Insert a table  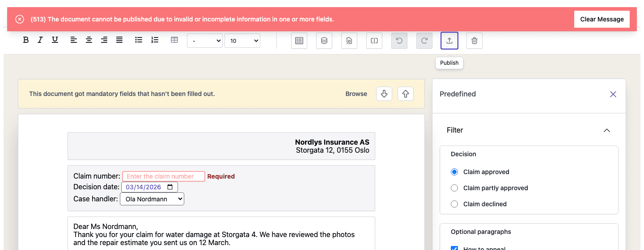click(174, 40)
